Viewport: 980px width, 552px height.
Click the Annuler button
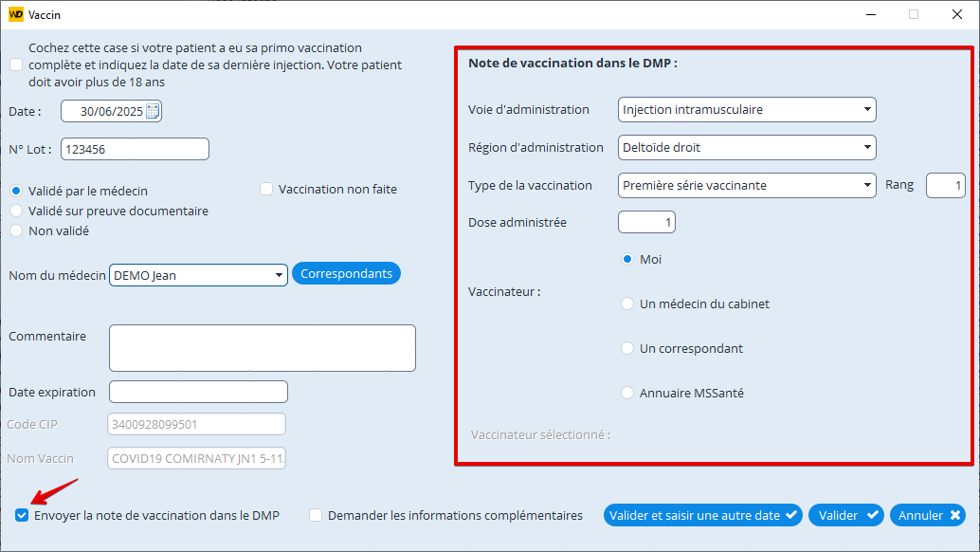point(927,515)
